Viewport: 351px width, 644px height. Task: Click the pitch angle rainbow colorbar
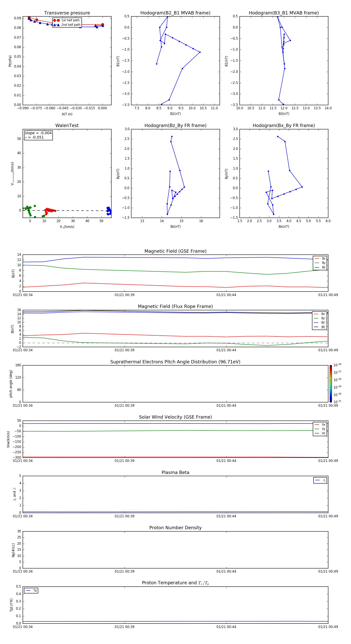331,384
